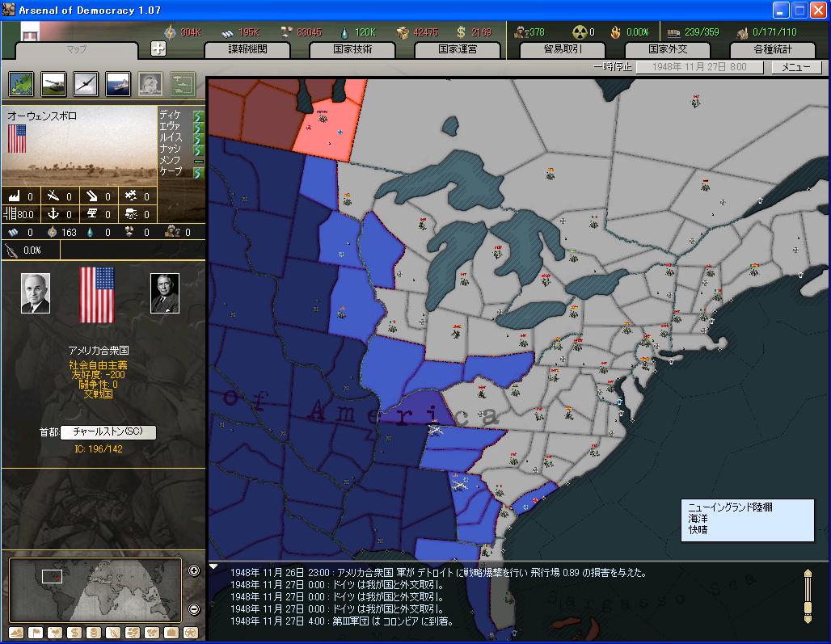The height and width of the screenshot is (644, 831).
Task: Zoom out the minimap with minus button
Action: pos(194,609)
